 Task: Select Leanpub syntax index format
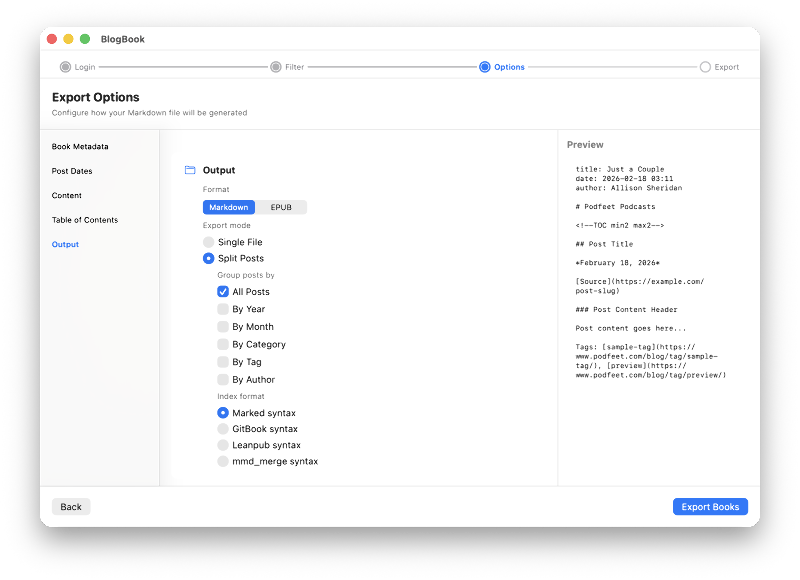click(222, 445)
